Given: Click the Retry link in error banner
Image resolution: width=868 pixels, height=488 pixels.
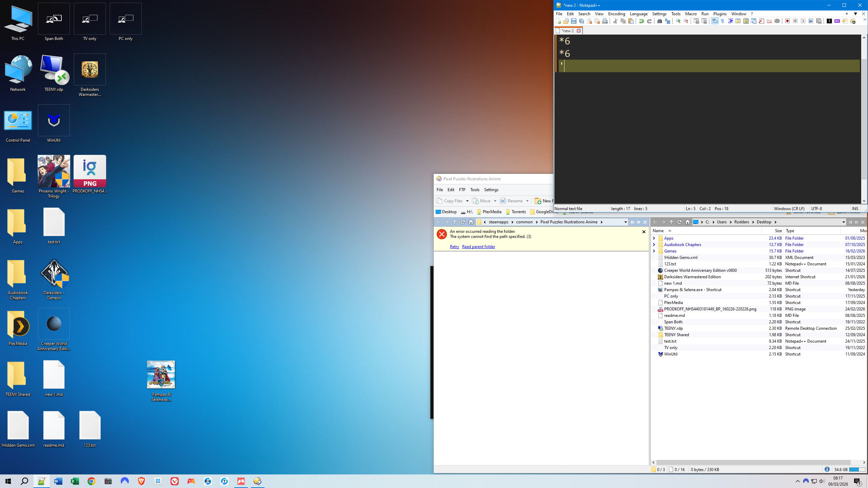Looking at the screenshot, I should 454,247.
